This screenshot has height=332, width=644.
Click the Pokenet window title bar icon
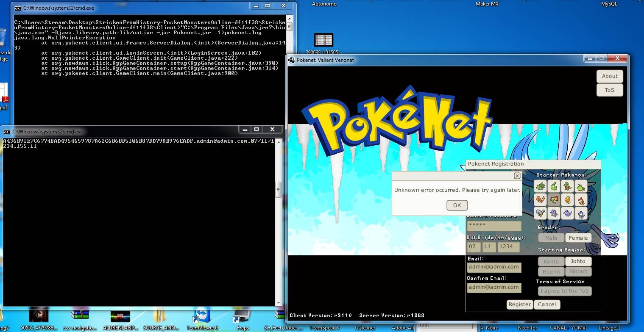coord(291,60)
